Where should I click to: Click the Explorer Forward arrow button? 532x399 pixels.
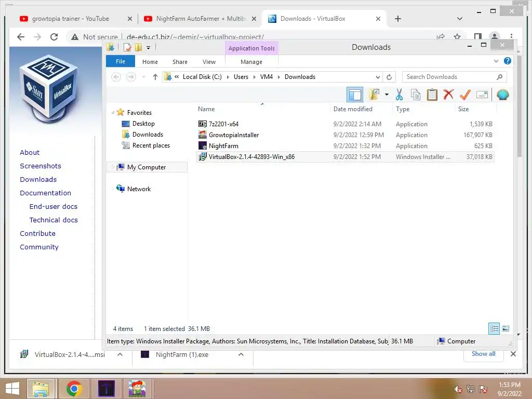[131, 77]
